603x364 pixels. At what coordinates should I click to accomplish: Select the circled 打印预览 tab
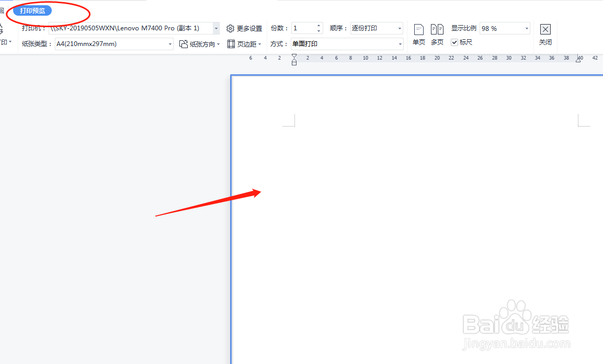point(33,9)
